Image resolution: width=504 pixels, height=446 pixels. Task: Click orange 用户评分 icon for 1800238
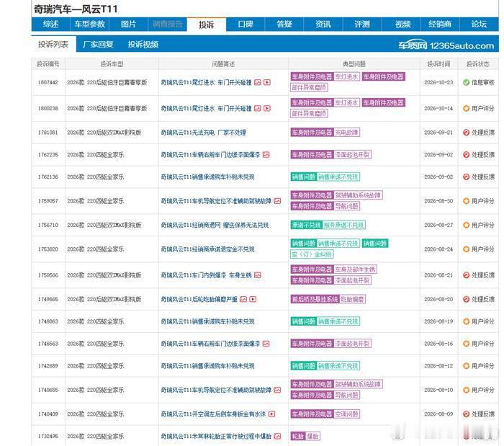coord(466,108)
